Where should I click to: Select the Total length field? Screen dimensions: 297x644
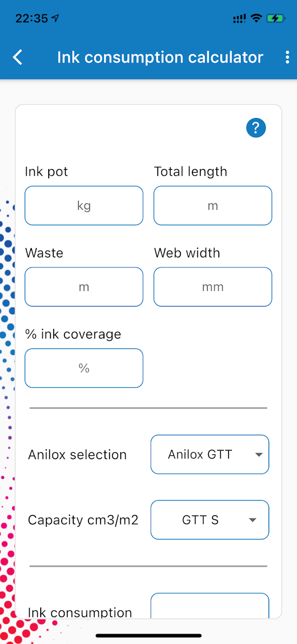tap(213, 205)
